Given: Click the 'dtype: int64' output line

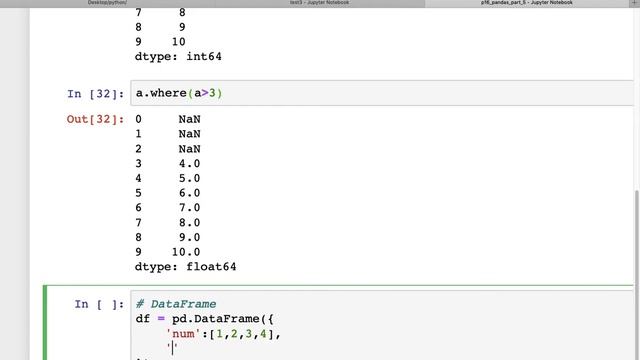Looking at the screenshot, I should pos(178,56).
